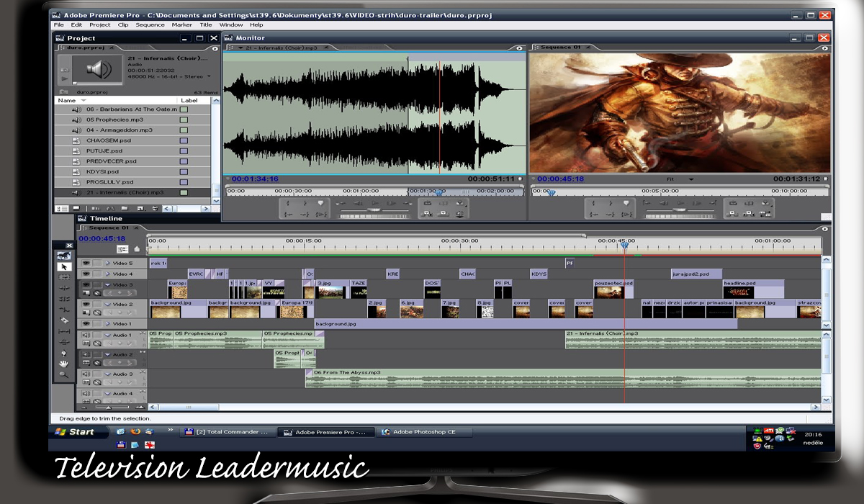
Task: Mute the Audio 2 track
Action: tap(86, 355)
